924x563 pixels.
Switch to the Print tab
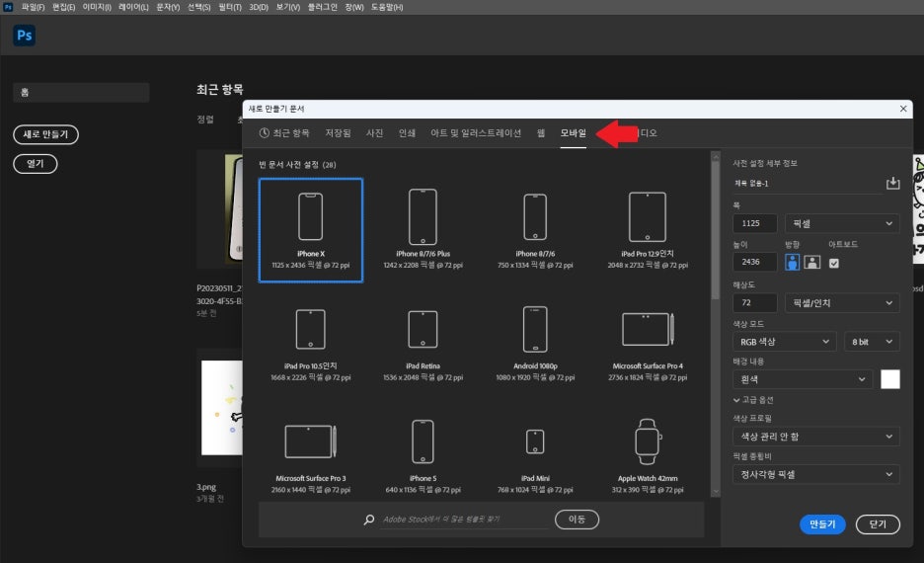[x=407, y=133]
